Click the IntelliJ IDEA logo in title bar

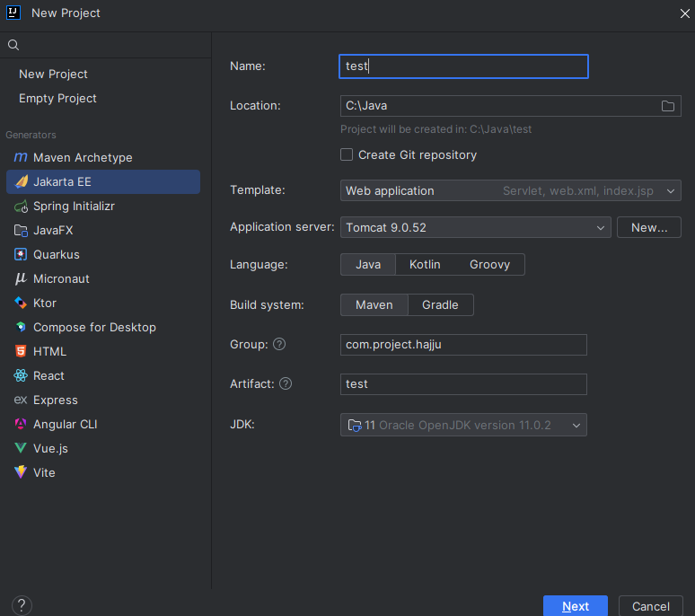pos(13,13)
